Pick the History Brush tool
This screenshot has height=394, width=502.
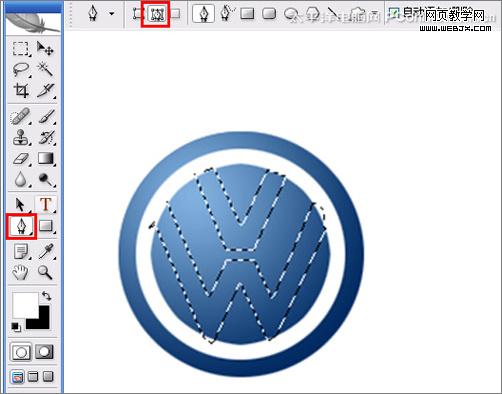click(x=46, y=137)
